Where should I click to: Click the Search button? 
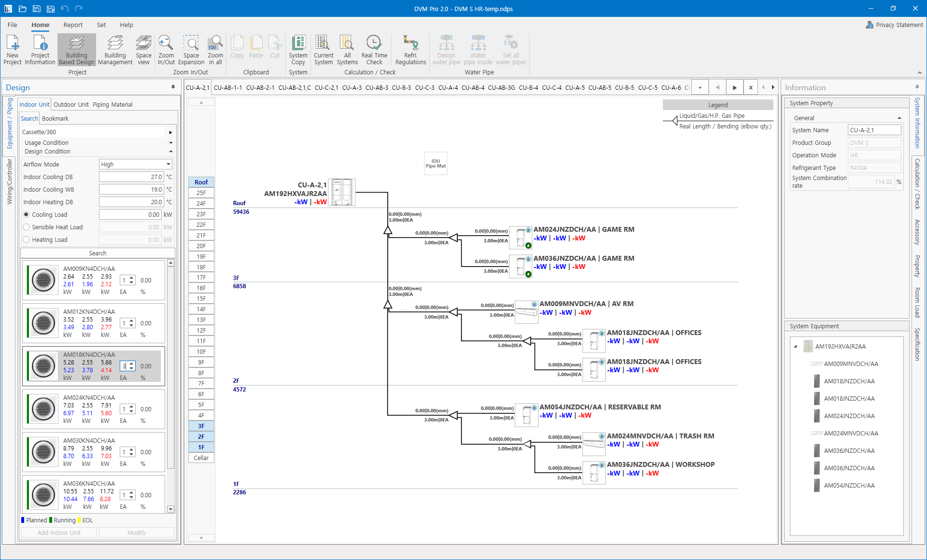point(98,253)
